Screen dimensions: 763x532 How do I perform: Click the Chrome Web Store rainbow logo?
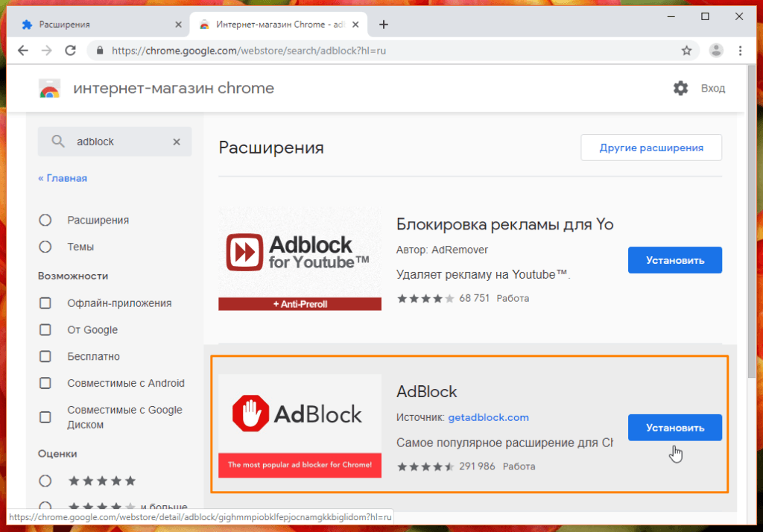49,89
